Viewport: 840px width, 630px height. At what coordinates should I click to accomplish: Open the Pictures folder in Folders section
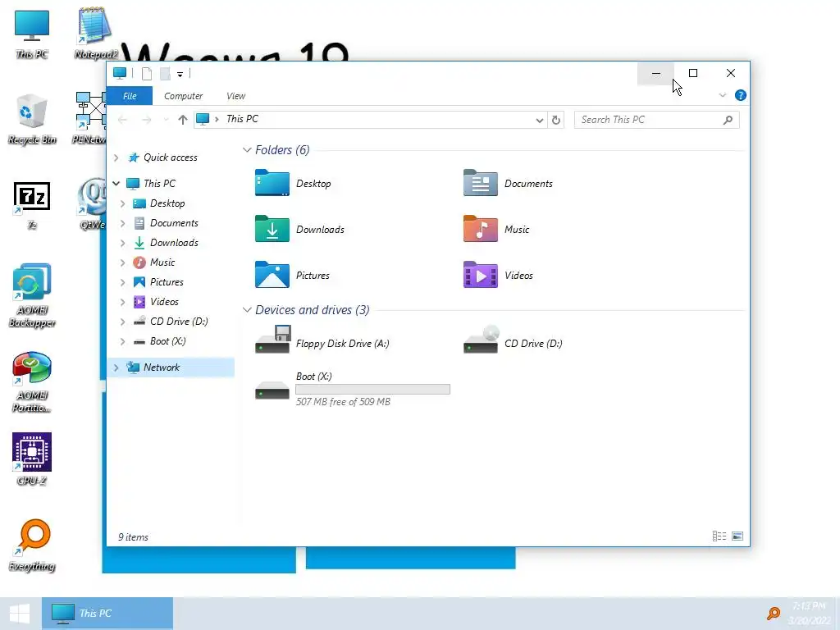pyautogui.click(x=293, y=276)
